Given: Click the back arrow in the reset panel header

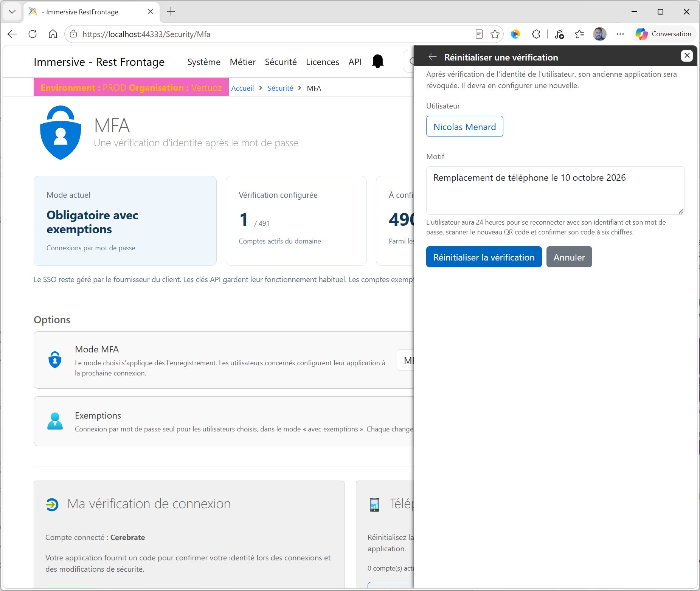Looking at the screenshot, I should pos(433,57).
